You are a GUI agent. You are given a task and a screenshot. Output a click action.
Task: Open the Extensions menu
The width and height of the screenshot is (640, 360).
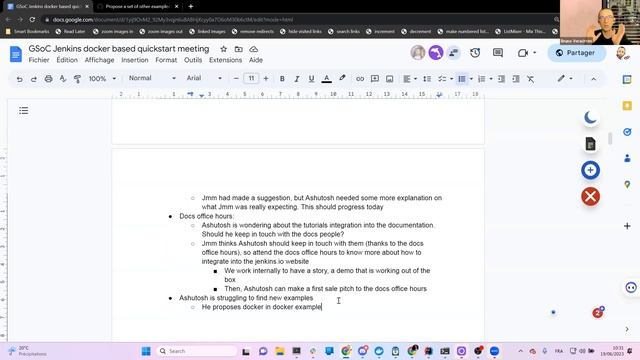225,60
